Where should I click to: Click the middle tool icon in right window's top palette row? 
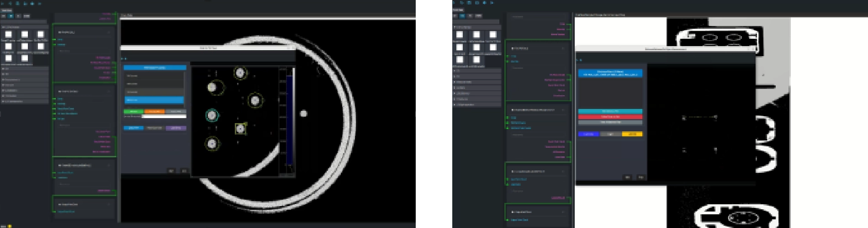pyautogui.click(x=476, y=35)
